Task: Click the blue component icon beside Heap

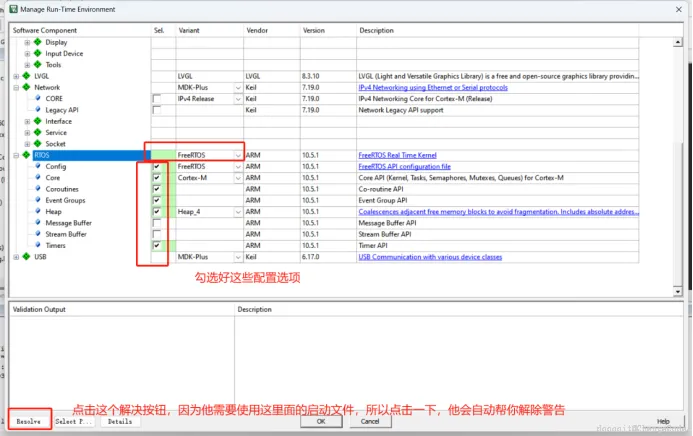Action: 38,211
